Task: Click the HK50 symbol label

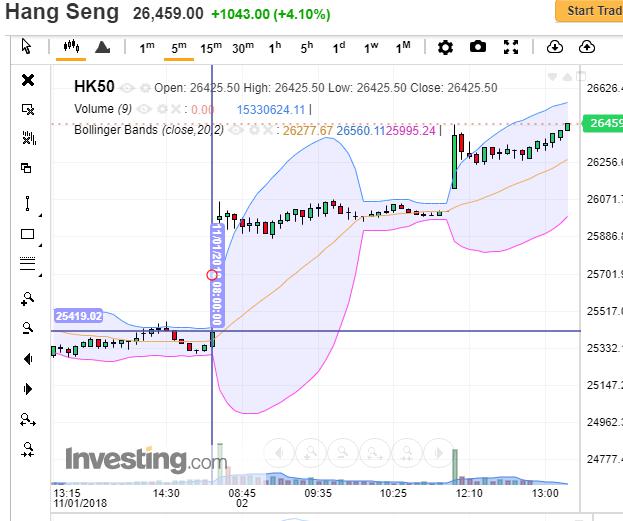Action: pyautogui.click(x=94, y=86)
